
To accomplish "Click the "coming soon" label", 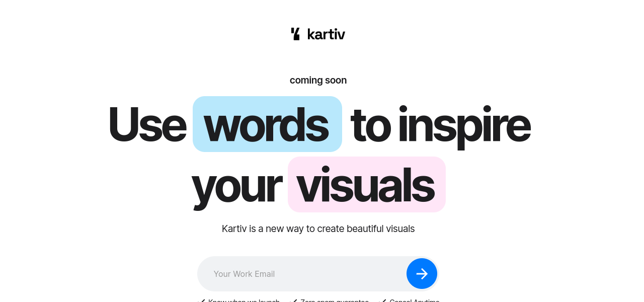I will [x=318, y=80].
